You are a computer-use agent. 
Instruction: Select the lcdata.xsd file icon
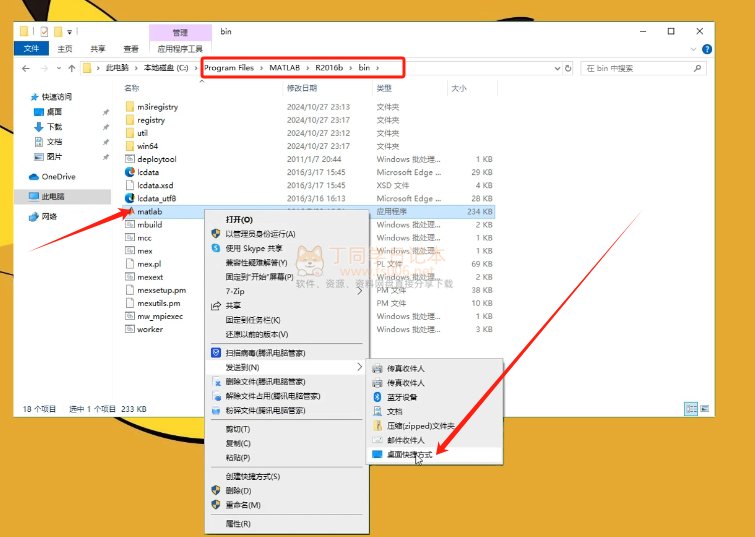(x=130, y=185)
